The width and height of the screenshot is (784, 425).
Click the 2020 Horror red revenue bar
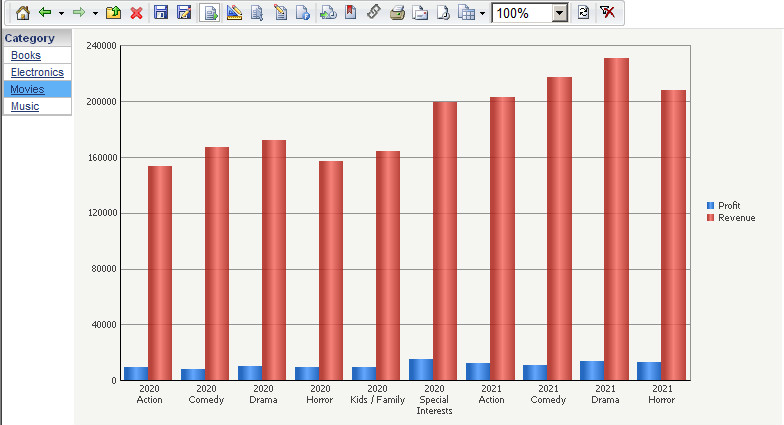(331, 270)
